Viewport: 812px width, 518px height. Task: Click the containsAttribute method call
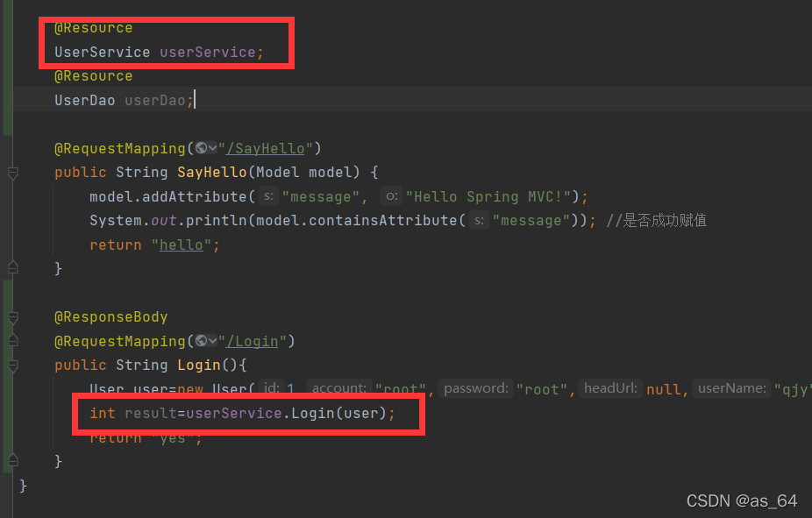[382, 221]
